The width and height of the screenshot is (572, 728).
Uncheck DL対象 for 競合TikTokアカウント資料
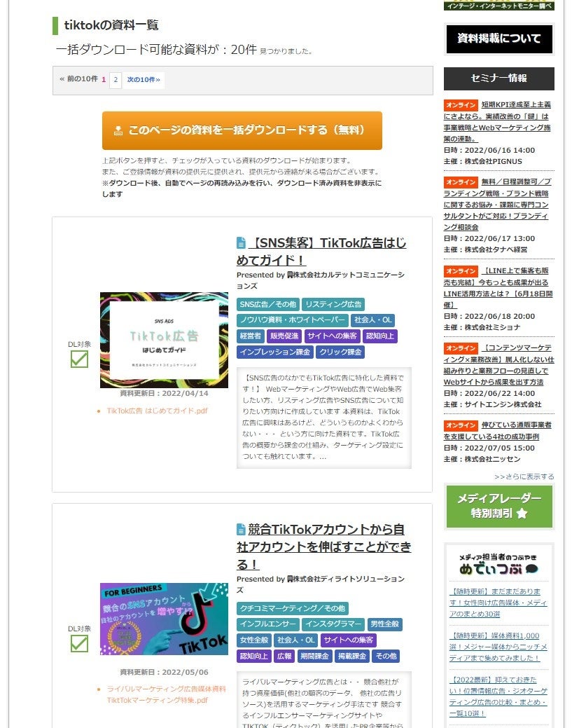point(79,643)
